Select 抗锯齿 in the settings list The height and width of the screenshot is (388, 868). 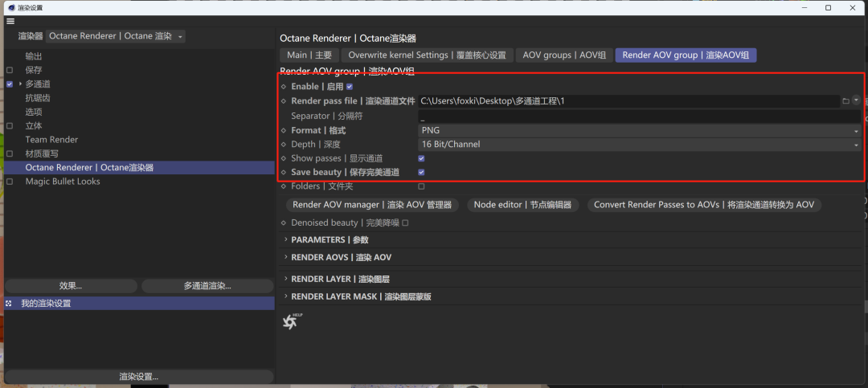pyautogui.click(x=39, y=98)
